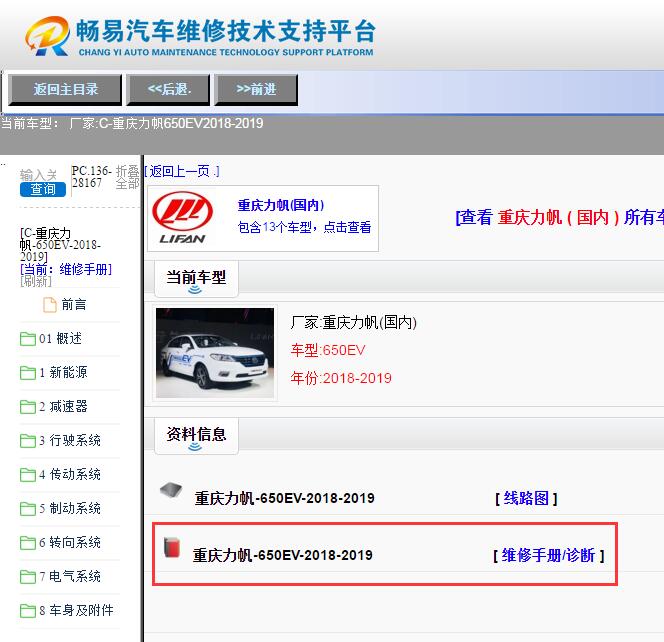Viewport: 664px width, 642px height.
Task: Open the 重庆力帆(国内) brand link
Action: tap(281, 205)
